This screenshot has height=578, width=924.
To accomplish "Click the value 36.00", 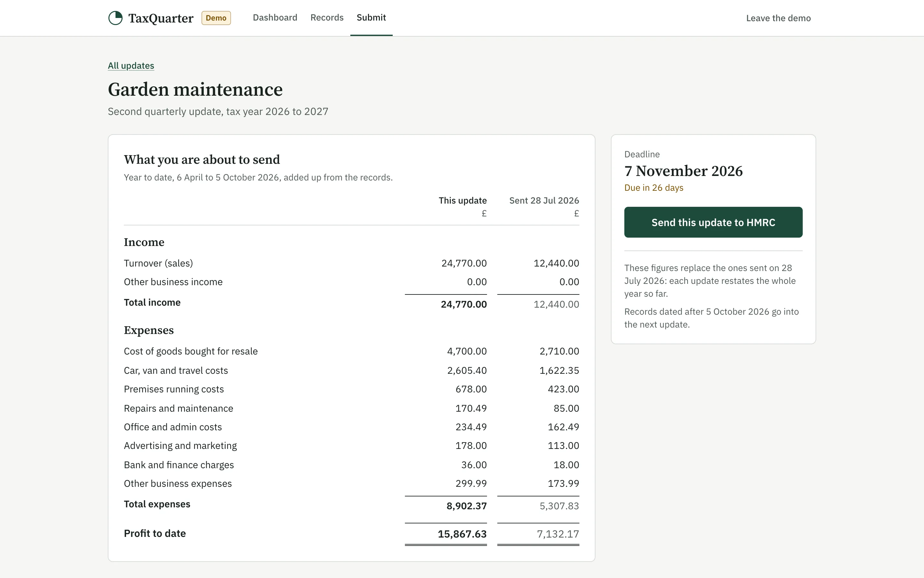I will tap(474, 465).
